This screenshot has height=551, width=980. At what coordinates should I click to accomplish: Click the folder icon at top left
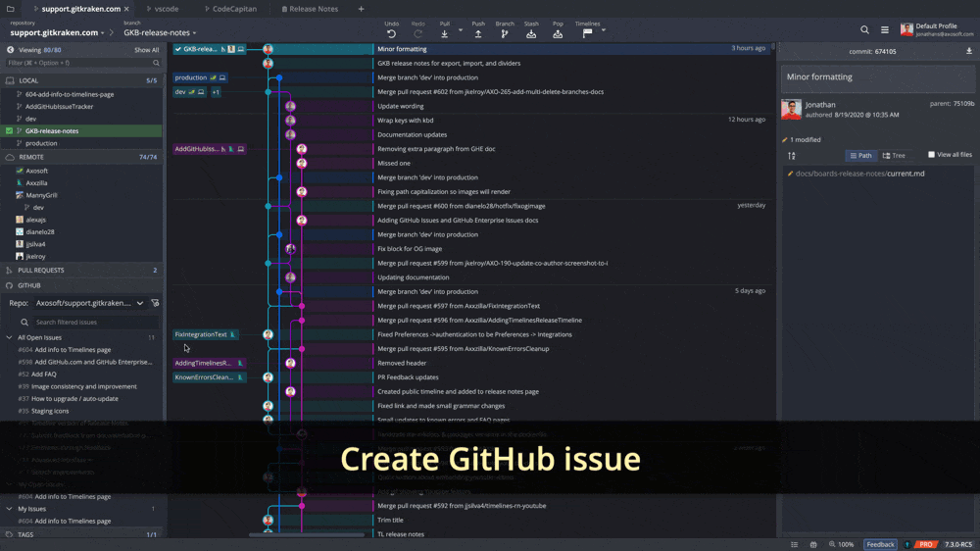(10, 9)
